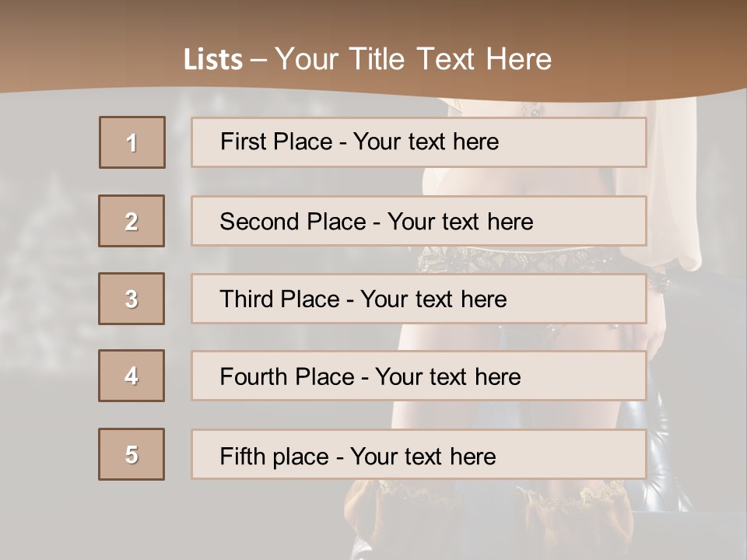Select the First Place text box
The image size is (747, 560).
point(419,142)
